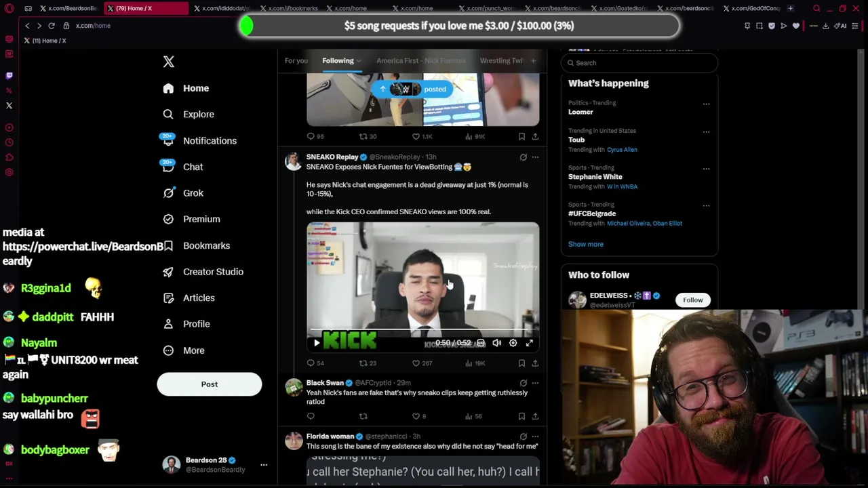Click the Post button
868x488 pixels.
pos(210,384)
